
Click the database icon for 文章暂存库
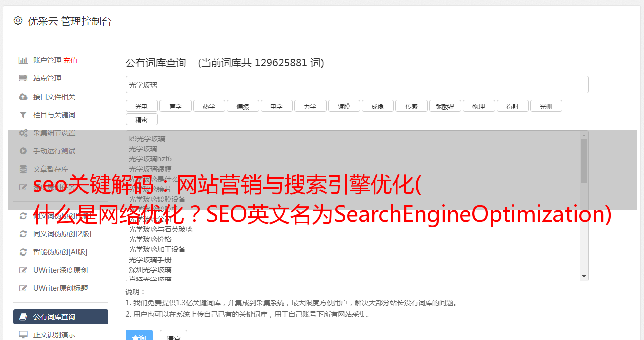pos(23,169)
